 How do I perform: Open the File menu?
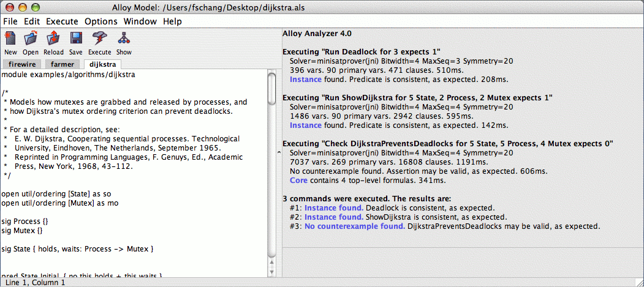(x=10, y=21)
